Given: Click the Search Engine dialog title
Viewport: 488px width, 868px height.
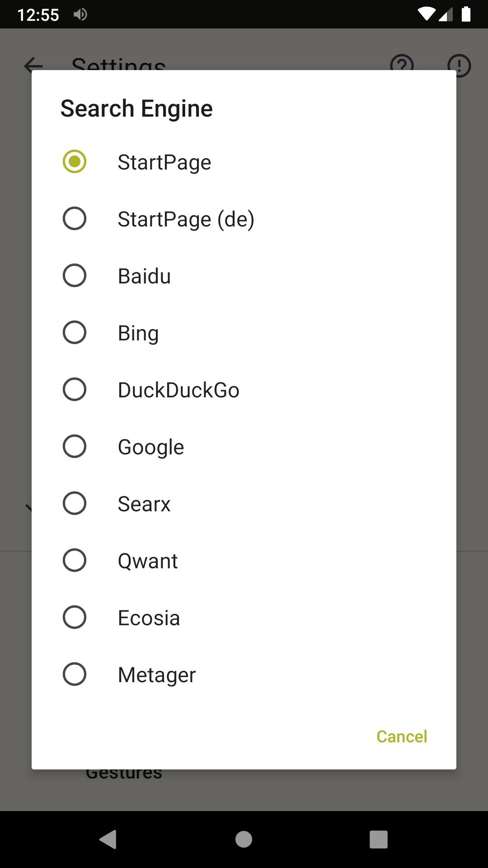Looking at the screenshot, I should pos(136,108).
